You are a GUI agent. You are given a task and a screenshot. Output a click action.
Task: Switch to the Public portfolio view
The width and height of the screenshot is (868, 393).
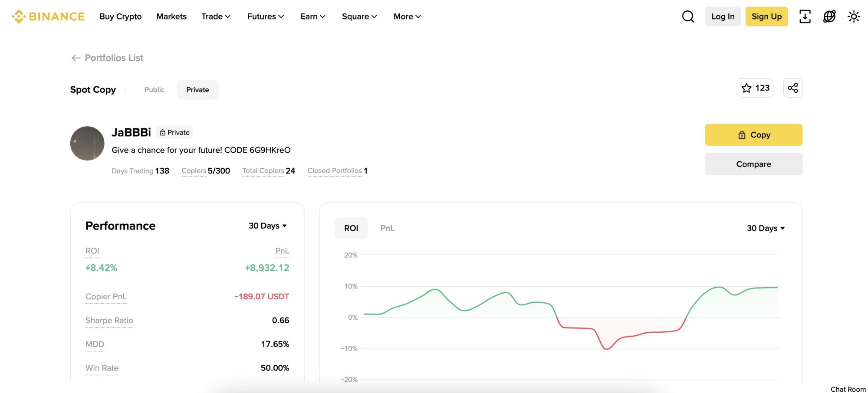(x=155, y=89)
